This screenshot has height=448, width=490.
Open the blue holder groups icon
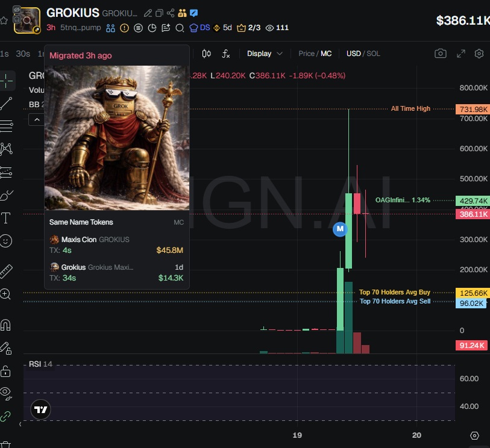pos(110,28)
